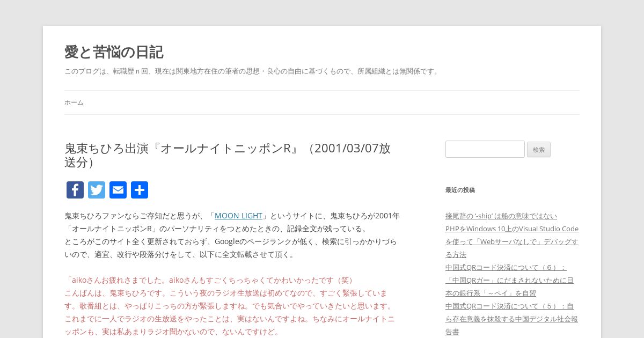Share the post on Facebook

(x=75, y=190)
